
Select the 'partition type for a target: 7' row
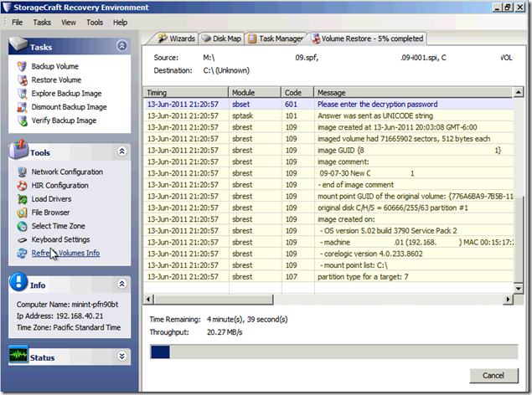(x=328, y=277)
